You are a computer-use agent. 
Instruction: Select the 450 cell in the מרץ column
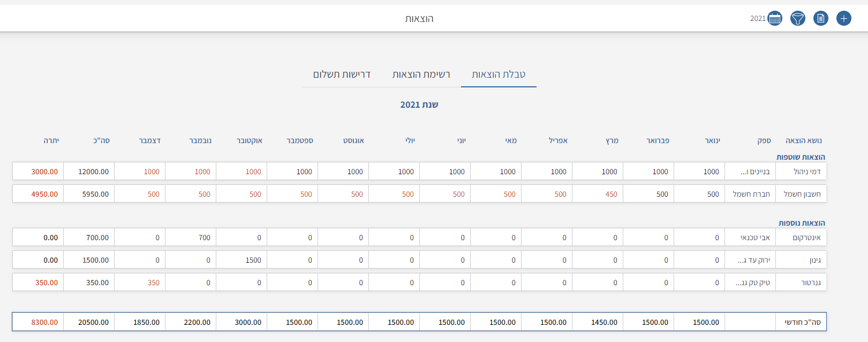[611, 194]
